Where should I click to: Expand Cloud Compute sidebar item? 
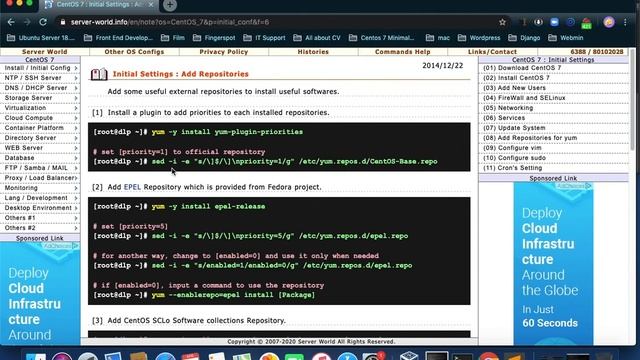(40, 118)
